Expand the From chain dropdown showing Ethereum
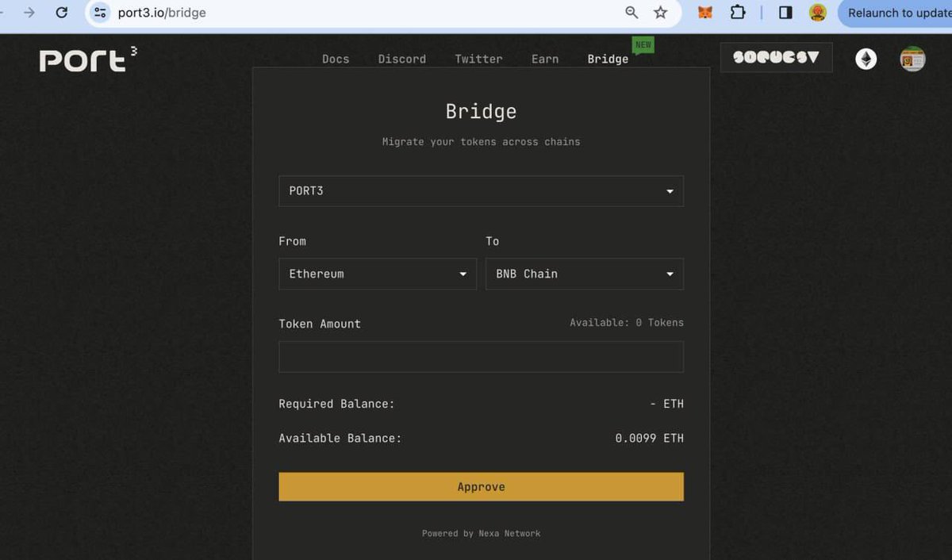The image size is (952, 560). click(377, 274)
